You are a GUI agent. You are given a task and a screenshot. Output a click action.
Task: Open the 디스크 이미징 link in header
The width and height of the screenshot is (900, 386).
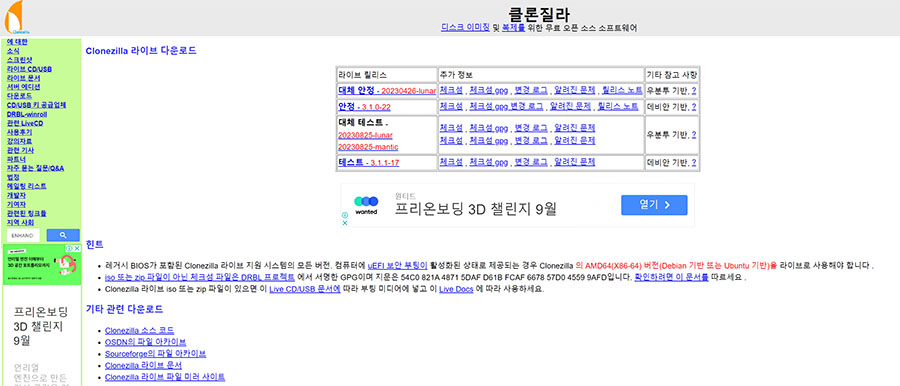pyautogui.click(x=465, y=28)
